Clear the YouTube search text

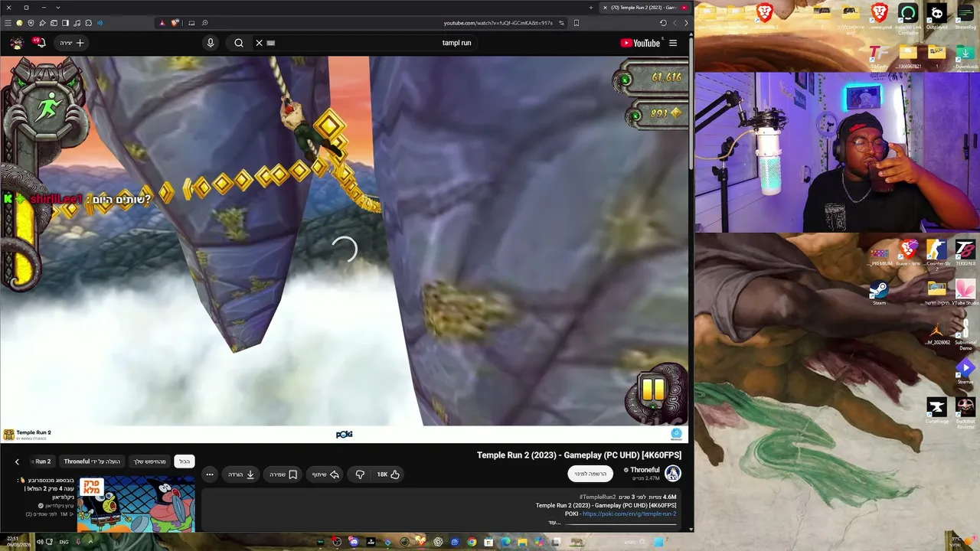[x=259, y=43]
